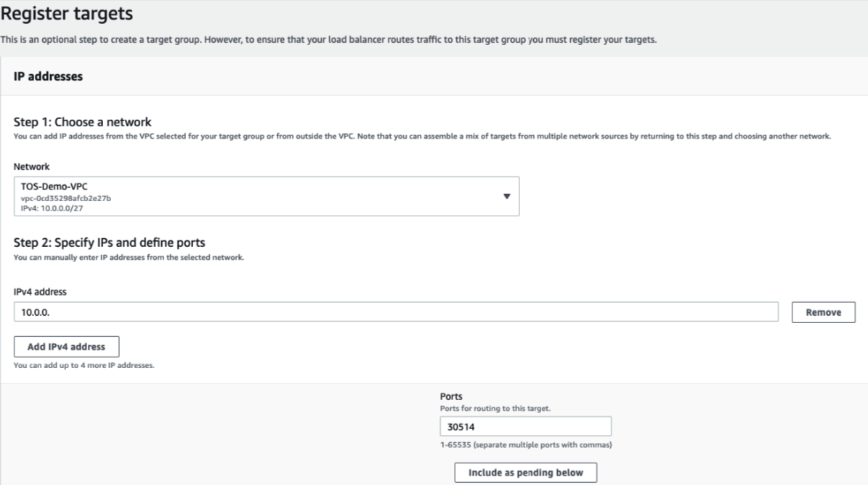Viewport: 868px width, 485px height.
Task: Click the optional step description under Register targets
Action: tap(328, 40)
